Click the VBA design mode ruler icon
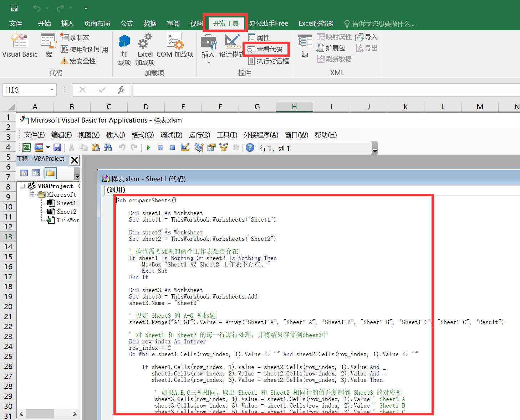 point(185,147)
